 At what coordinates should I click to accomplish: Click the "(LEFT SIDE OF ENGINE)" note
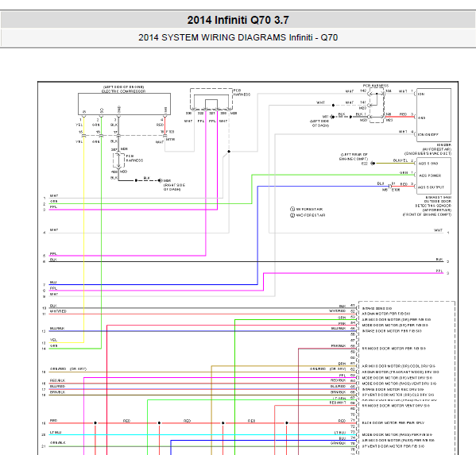tap(123, 87)
